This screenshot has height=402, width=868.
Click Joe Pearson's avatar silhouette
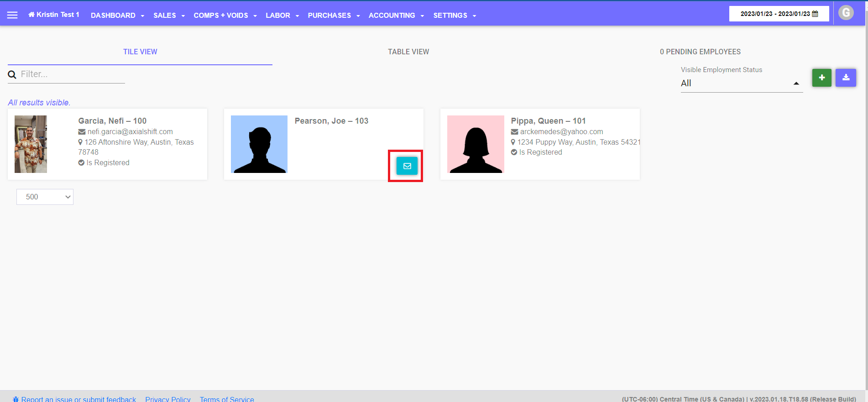point(259,144)
